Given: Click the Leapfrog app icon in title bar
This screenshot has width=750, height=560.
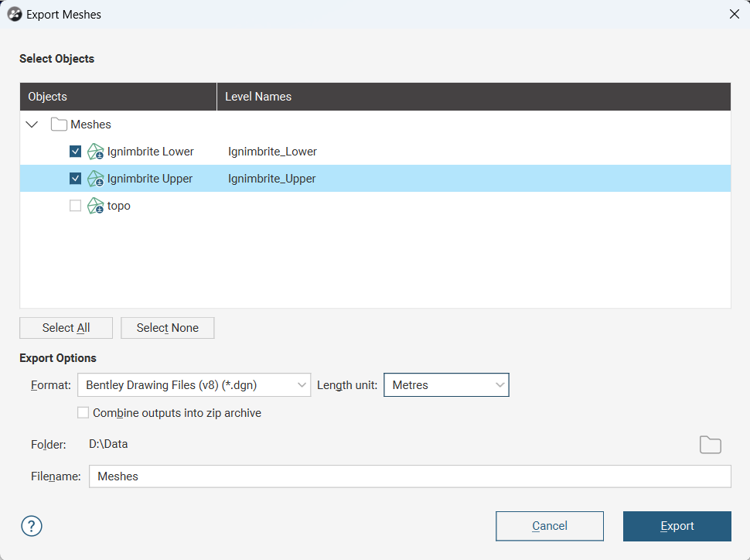Looking at the screenshot, I should (14, 14).
